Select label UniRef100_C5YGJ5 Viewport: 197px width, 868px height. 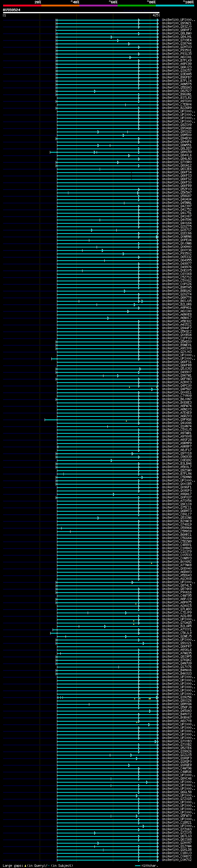(x=177, y=430)
